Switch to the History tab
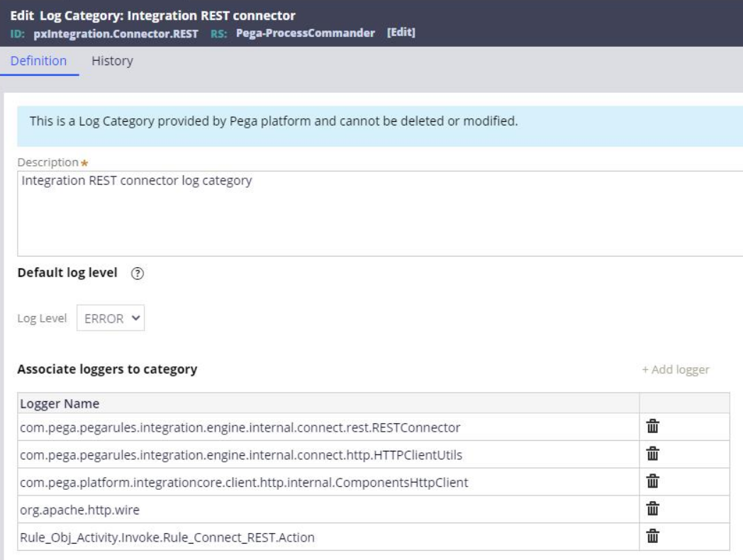The width and height of the screenshot is (743, 560). pyautogui.click(x=112, y=61)
